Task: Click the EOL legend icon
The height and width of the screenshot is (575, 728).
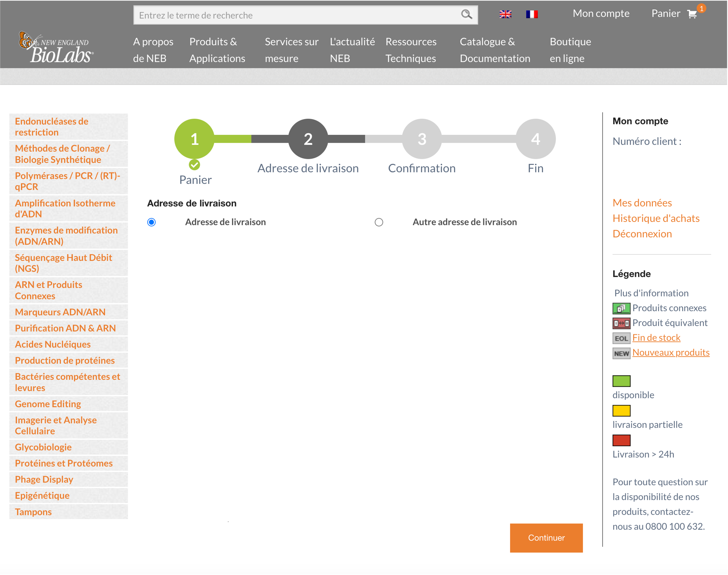Action: click(x=621, y=338)
